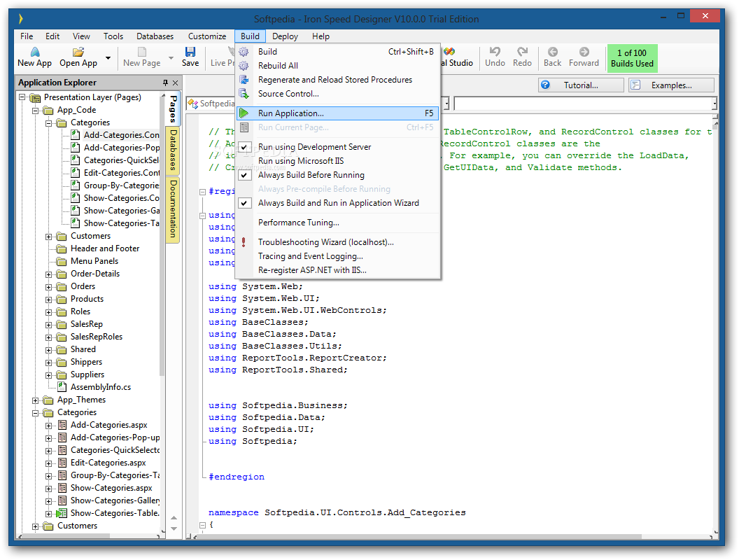
Task: Click the Presentation Layer root icon
Action: click(35, 97)
